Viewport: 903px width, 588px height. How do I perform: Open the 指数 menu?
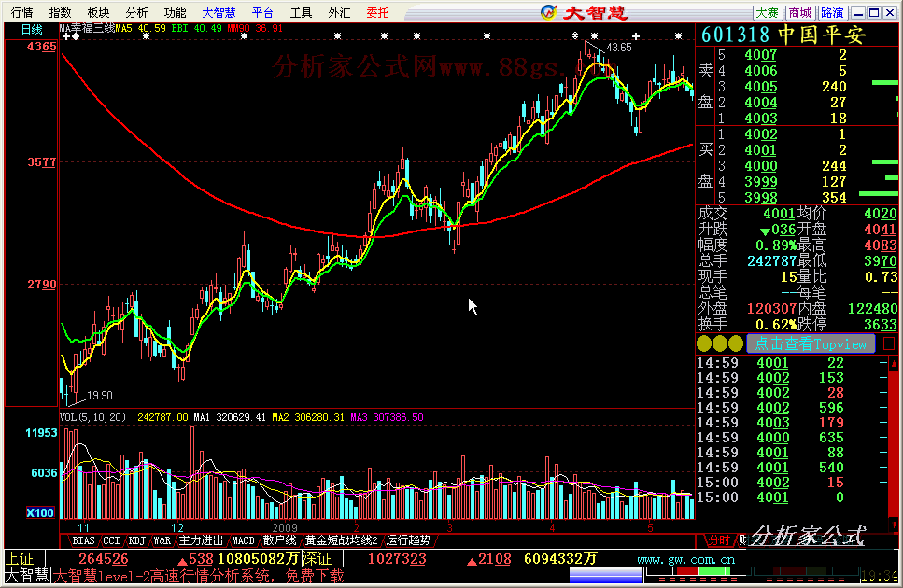pyautogui.click(x=60, y=13)
